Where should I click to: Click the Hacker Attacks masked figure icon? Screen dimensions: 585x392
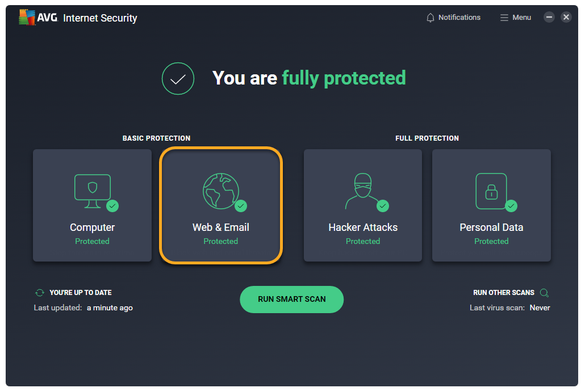tap(362, 192)
